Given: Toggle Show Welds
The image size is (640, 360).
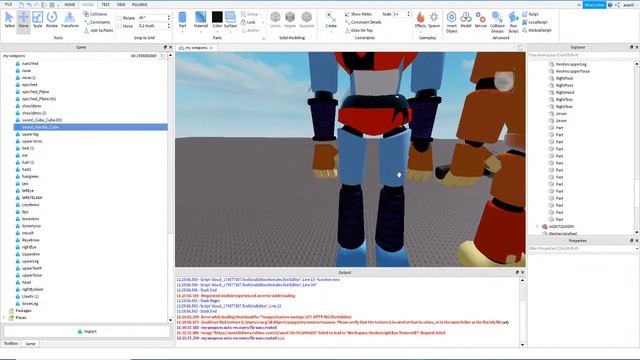Looking at the screenshot, I should click(358, 14).
